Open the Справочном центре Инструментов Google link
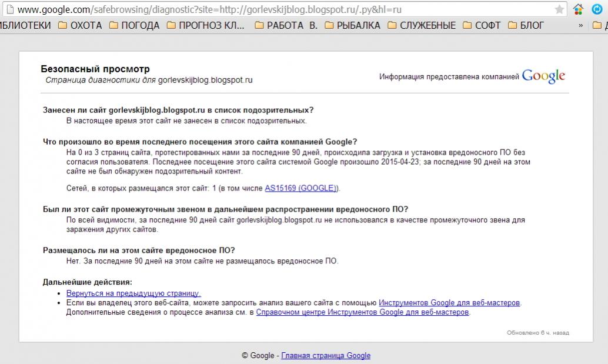 362,312
